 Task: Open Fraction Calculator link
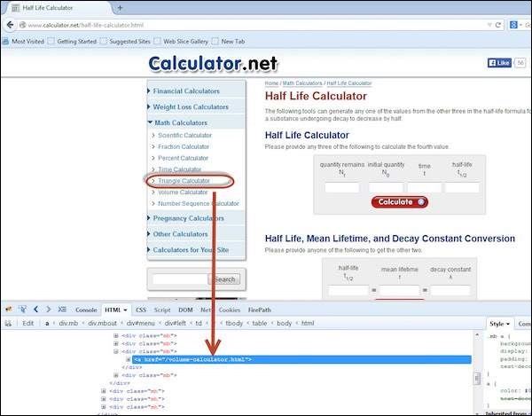coord(184,147)
